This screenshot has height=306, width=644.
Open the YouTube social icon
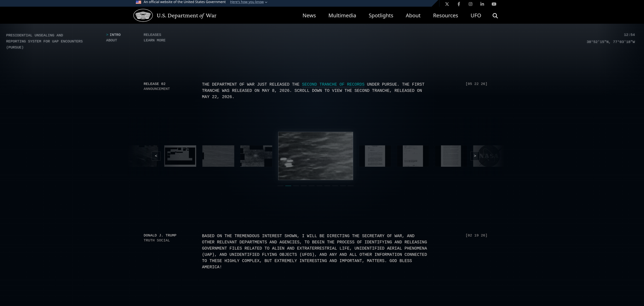coord(494,4)
